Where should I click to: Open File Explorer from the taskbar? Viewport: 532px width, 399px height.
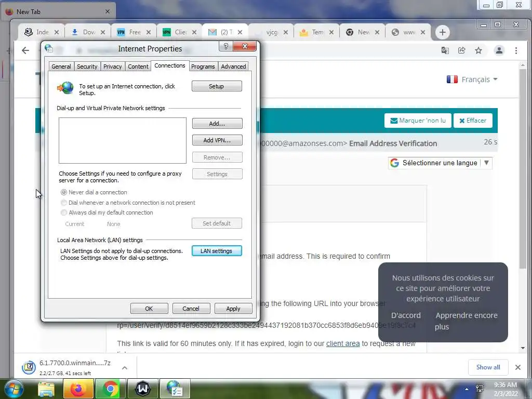tap(46, 389)
